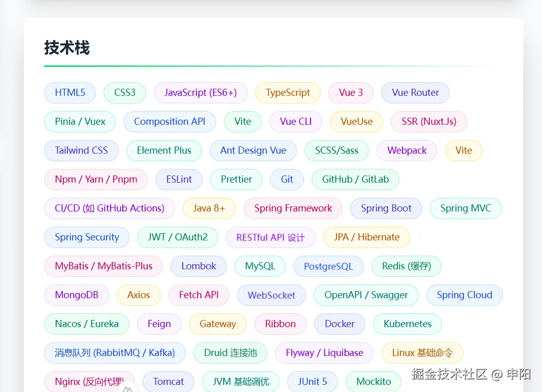Select the 消息队列 (RabbitMQ / Kafka) tag

click(115, 353)
